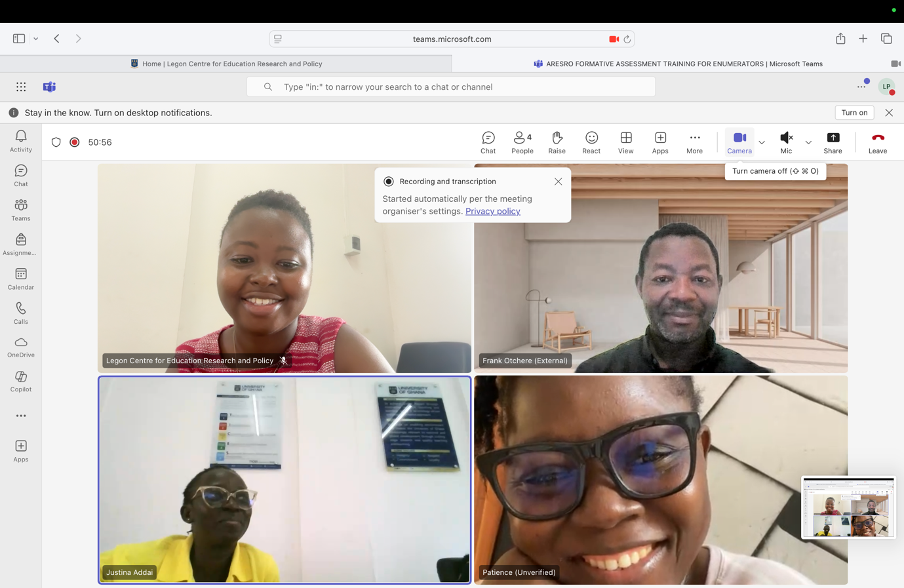Dismiss the Recording and transcription popup
The image size is (904, 588).
558,182
